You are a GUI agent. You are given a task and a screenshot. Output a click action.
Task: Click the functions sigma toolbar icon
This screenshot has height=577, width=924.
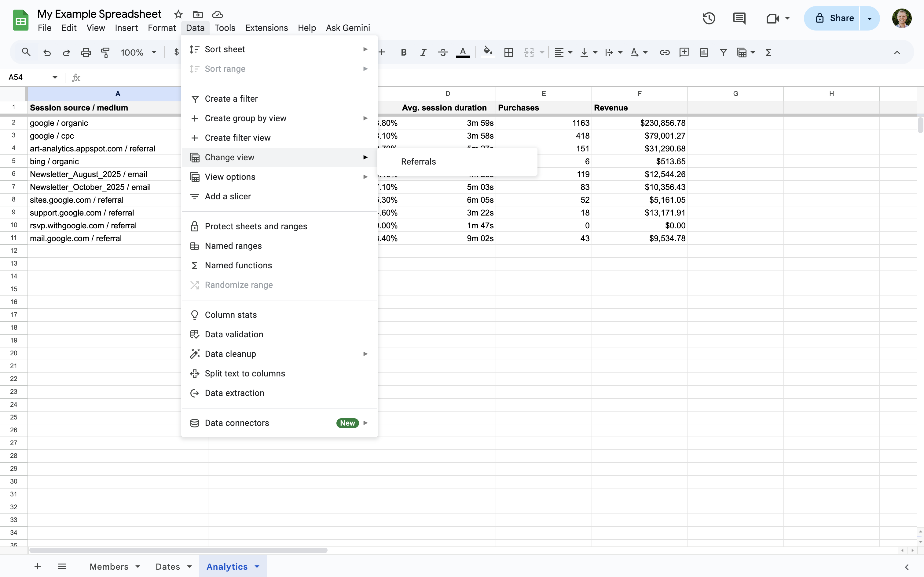tap(768, 52)
